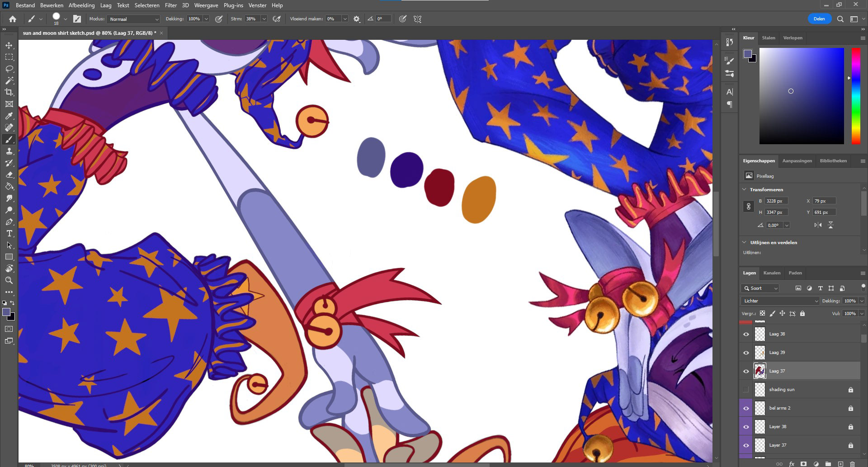Select the Healing Brush tool

(x=9, y=127)
